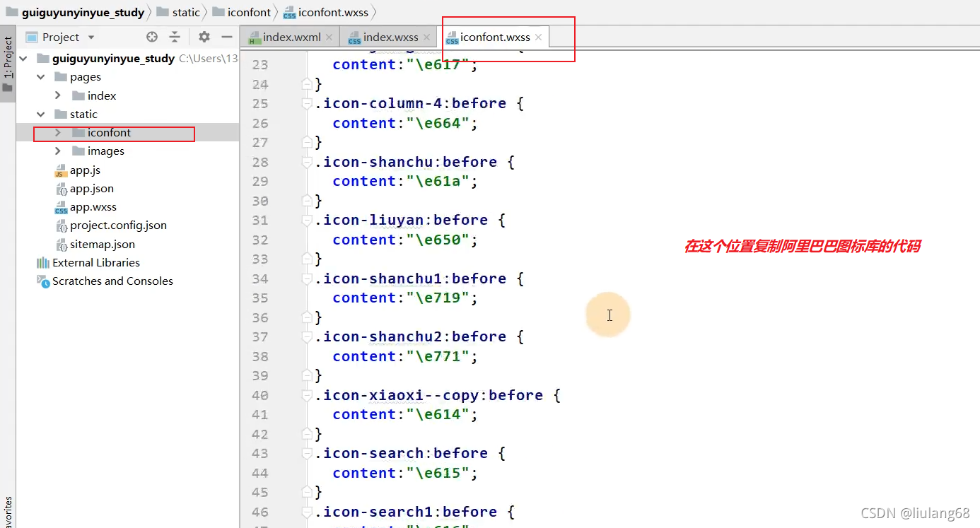Fold the .icon-search1:before rule
This screenshot has width=980, height=528.
307,512
